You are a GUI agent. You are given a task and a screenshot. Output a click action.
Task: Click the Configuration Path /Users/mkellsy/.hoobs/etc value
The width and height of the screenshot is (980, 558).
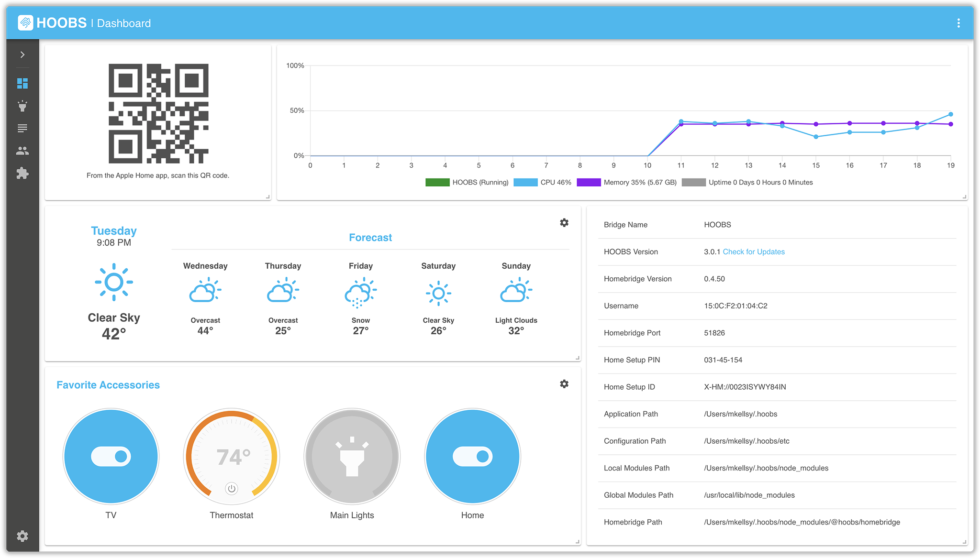pos(746,441)
